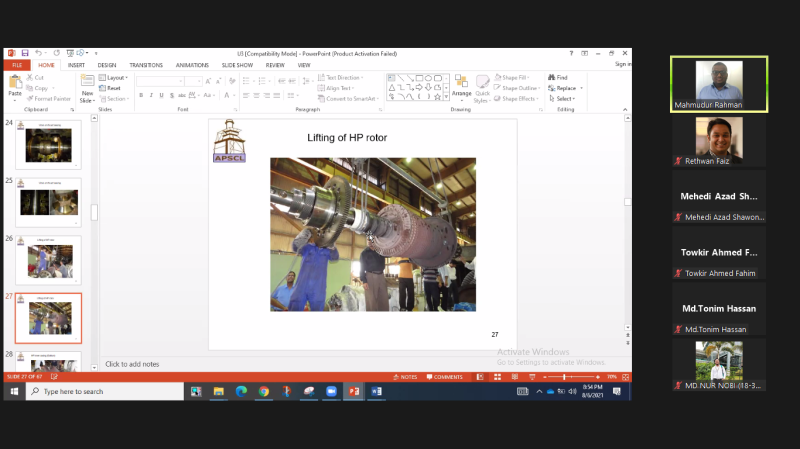Open Zoom app from the taskbar

click(330, 391)
